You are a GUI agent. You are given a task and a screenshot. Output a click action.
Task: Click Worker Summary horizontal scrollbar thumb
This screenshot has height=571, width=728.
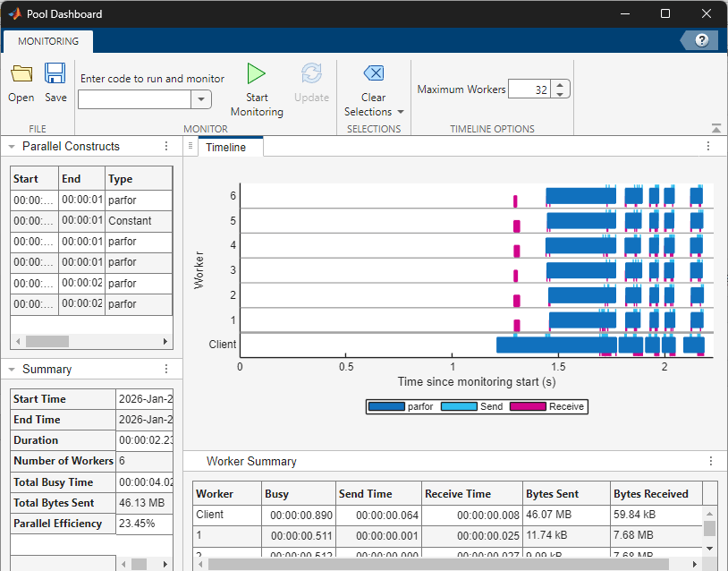click(x=438, y=564)
